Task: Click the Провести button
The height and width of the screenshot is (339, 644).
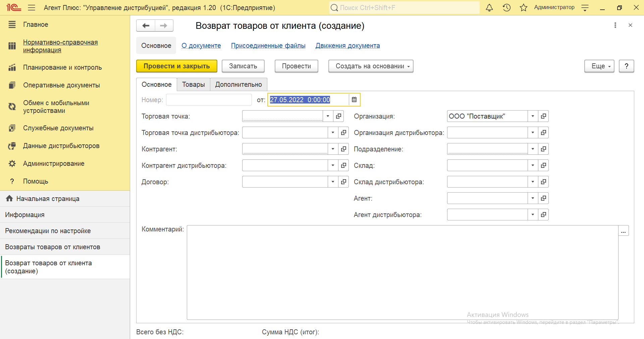Action: (296, 66)
